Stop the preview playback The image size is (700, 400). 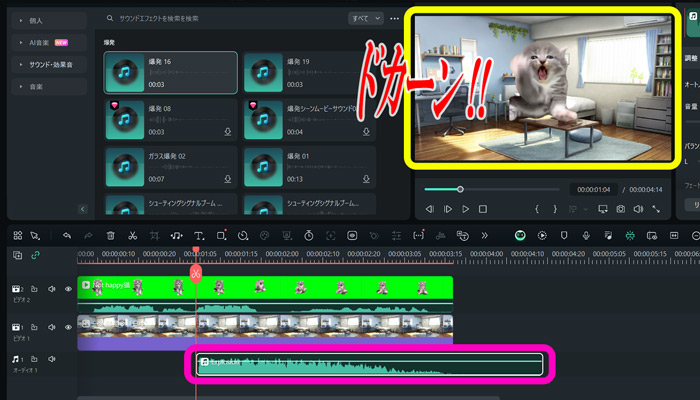point(483,209)
